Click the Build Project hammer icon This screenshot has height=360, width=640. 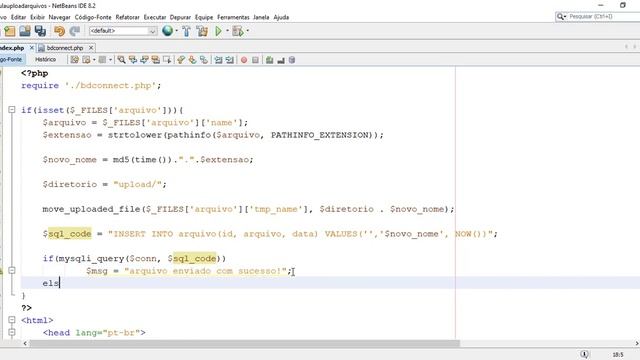tap(187, 31)
